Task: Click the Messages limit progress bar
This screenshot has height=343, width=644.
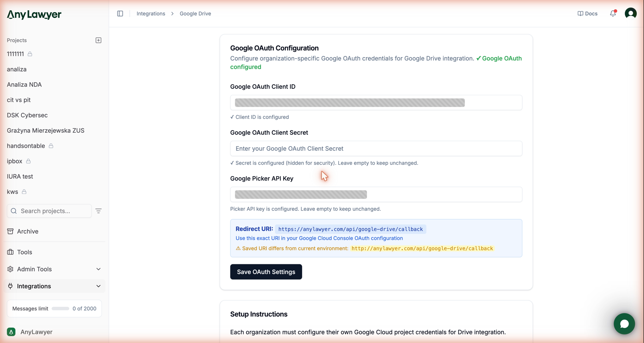Action: coord(60,309)
